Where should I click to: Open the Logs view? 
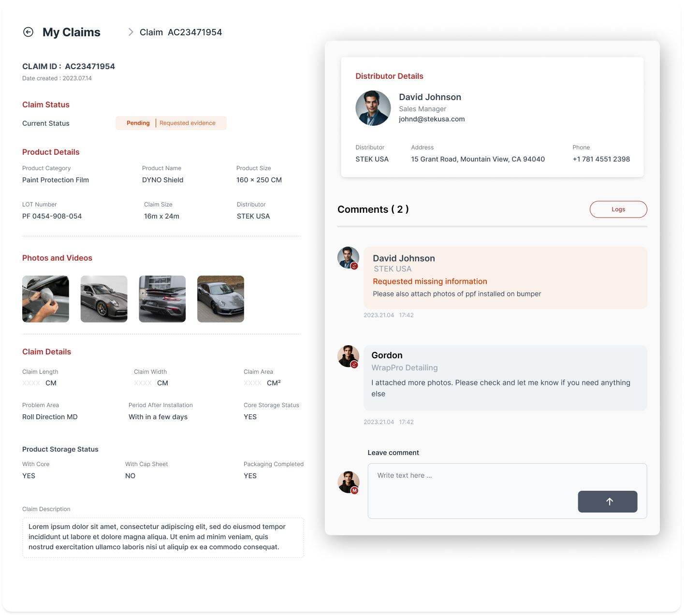[x=618, y=209]
